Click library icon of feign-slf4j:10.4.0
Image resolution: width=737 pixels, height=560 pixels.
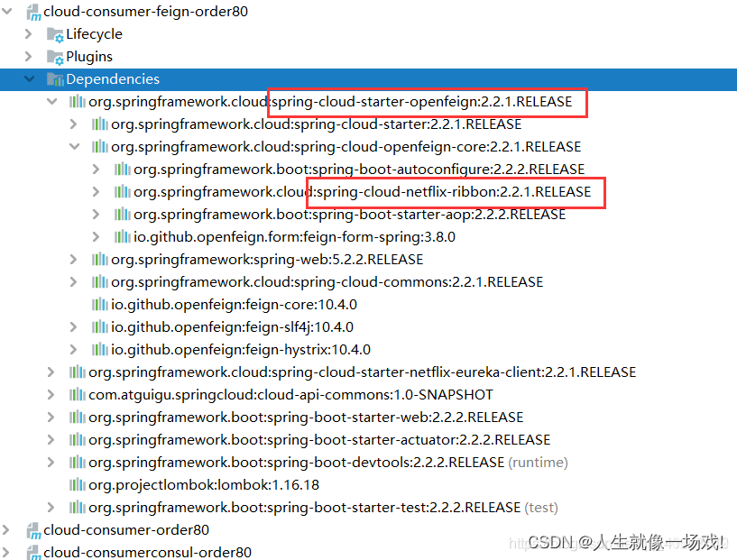pos(99,327)
